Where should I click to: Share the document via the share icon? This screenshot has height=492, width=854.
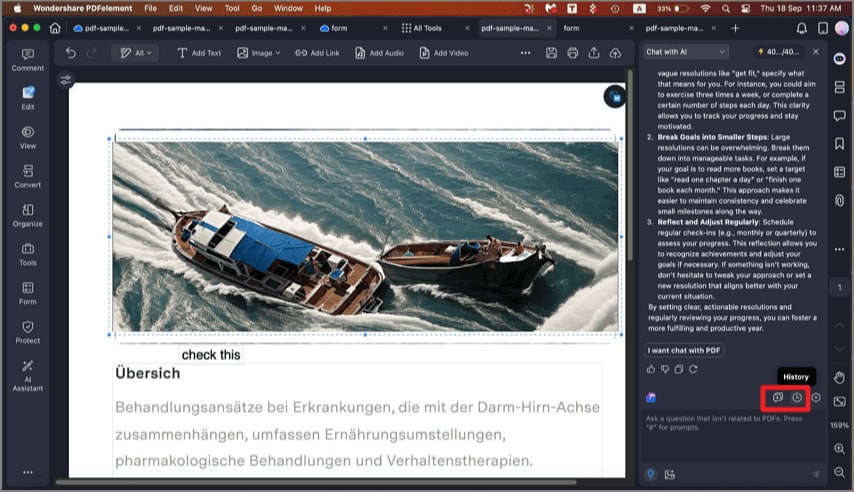[x=594, y=53]
